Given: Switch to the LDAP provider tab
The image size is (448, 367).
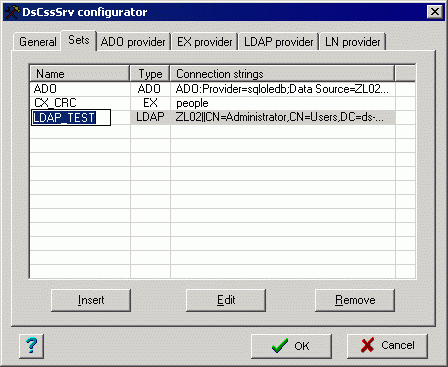Looking at the screenshot, I should (279, 42).
